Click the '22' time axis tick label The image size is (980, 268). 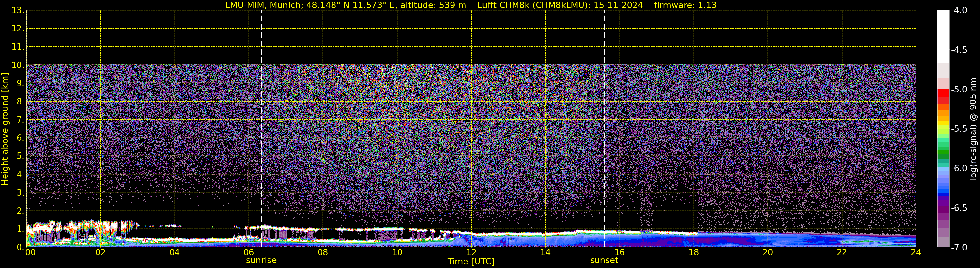click(842, 252)
